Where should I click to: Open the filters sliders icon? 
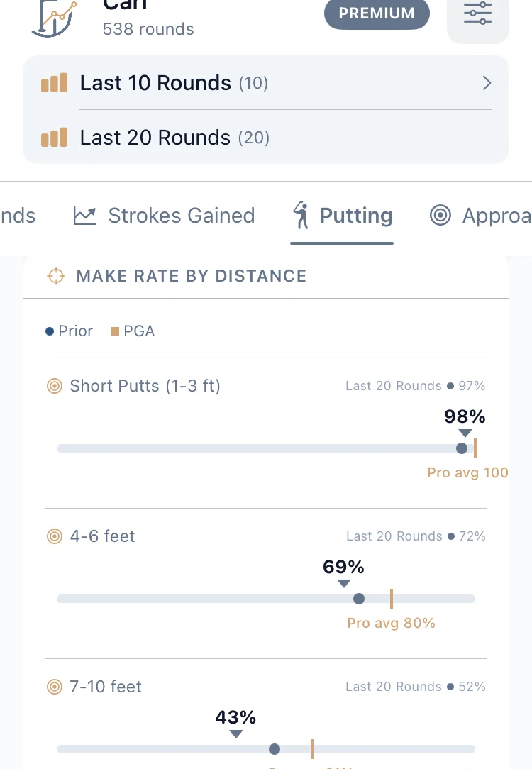[477, 13]
